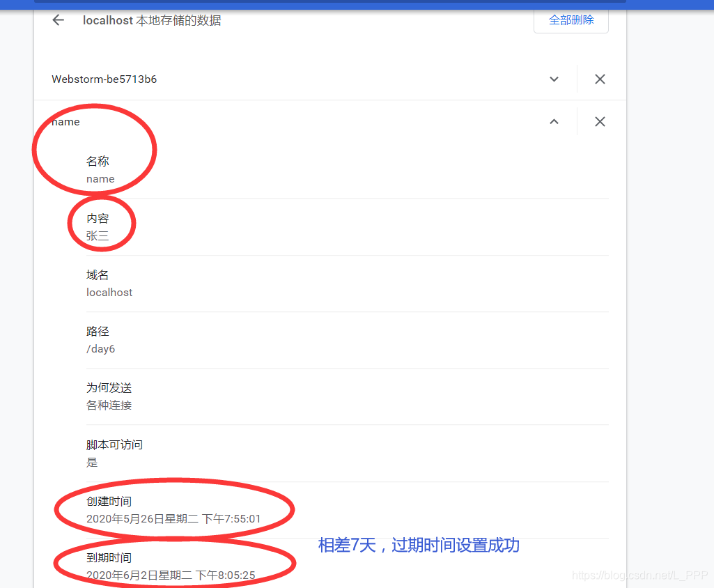Expand the Webstorm-be5713b6 cookie details
Image resolution: width=714 pixels, height=588 pixels.
(554, 79)
